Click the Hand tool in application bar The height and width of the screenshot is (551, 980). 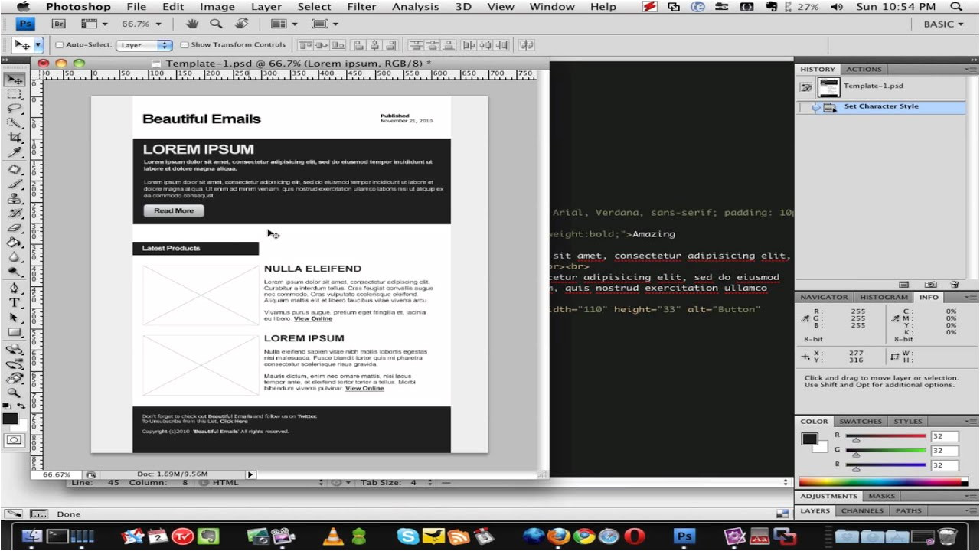tap(192, 24)
